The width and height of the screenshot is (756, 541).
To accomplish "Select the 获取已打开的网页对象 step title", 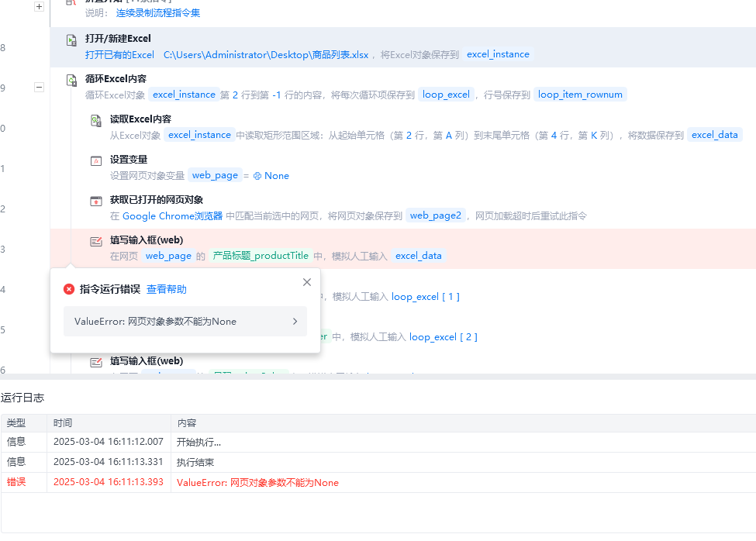I will [x=156, y=200].
